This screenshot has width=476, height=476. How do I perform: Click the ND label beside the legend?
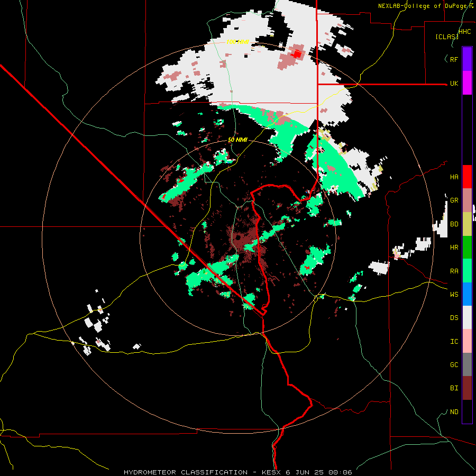coord(454,412)
